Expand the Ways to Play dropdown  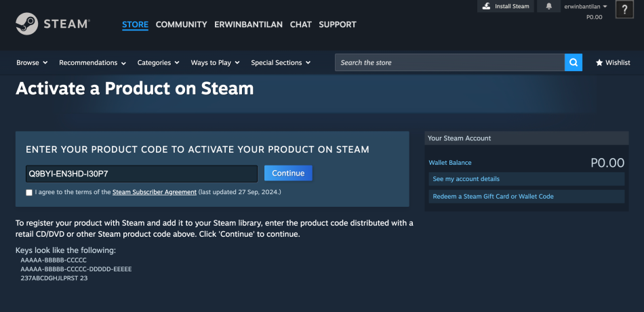click(215, 62)
